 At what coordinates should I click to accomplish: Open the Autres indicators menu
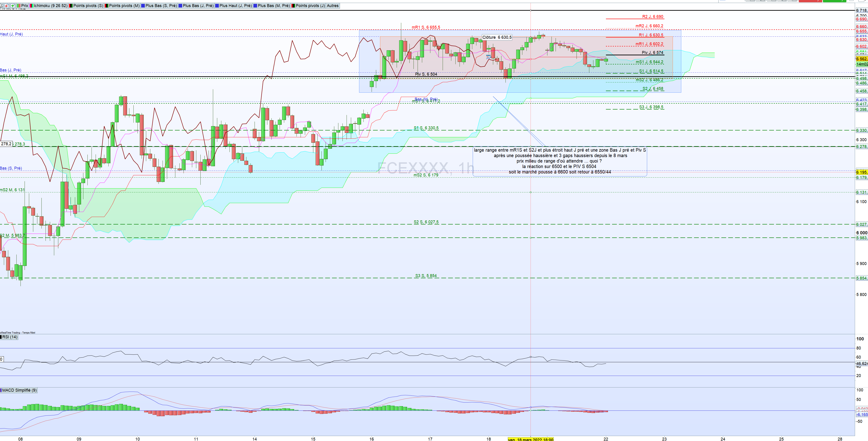333,6
